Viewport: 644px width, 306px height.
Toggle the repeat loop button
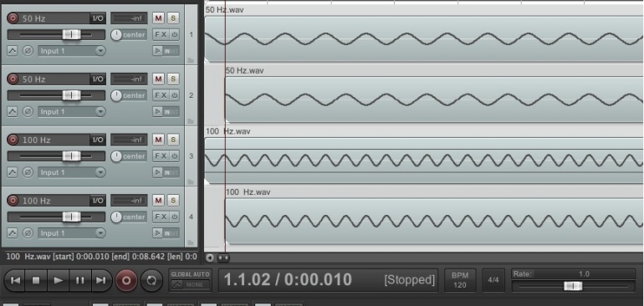tap(151, 281)
